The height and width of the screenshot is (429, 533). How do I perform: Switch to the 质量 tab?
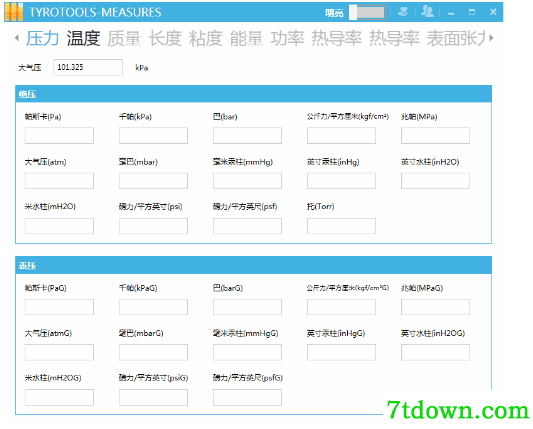124,38
